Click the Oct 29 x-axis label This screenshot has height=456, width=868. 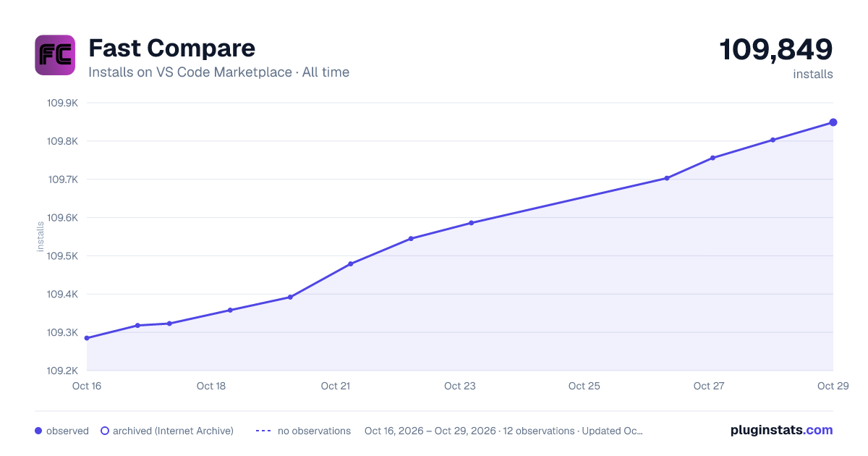point(832,386)
